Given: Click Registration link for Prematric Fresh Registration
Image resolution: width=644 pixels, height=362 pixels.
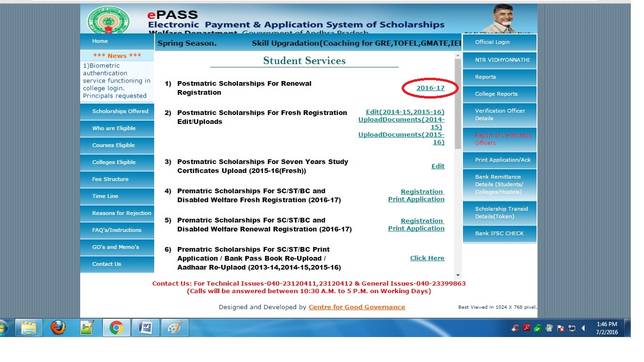Looking at the screenshot, I should tap(422, 192).
